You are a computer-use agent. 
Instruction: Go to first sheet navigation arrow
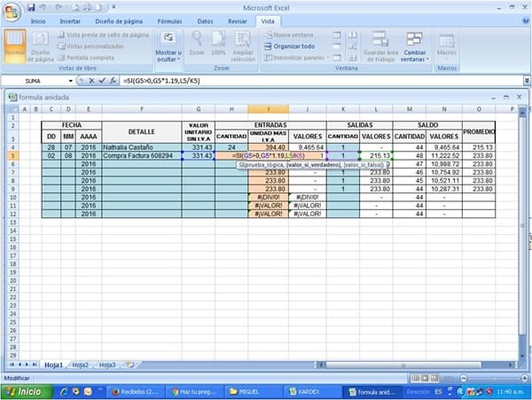(x=12, y=365)
